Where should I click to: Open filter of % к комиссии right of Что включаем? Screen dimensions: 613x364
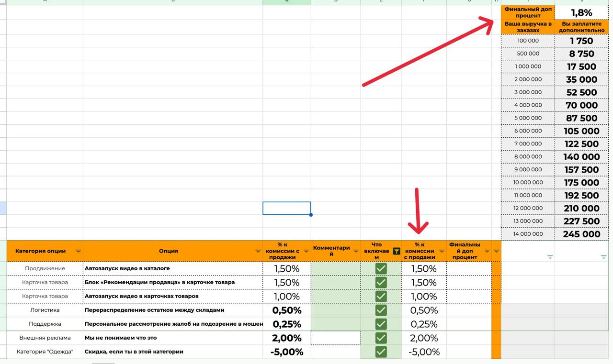(x=442, y=251)
